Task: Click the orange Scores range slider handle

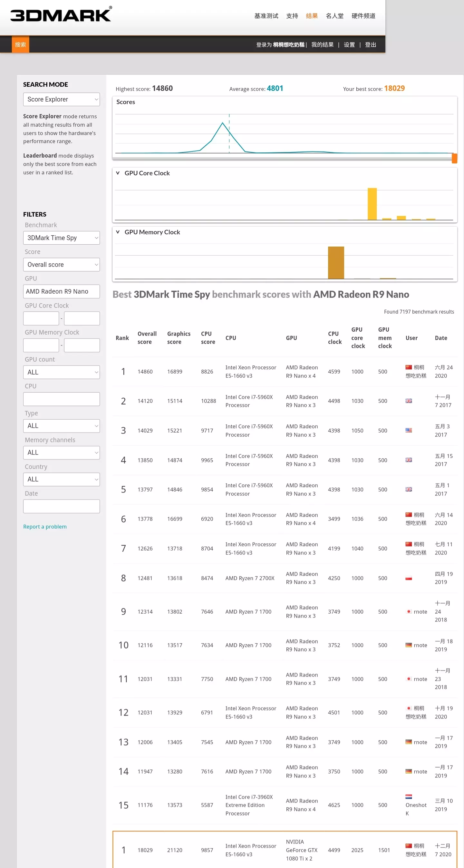Action: click(x=454, y=158)
